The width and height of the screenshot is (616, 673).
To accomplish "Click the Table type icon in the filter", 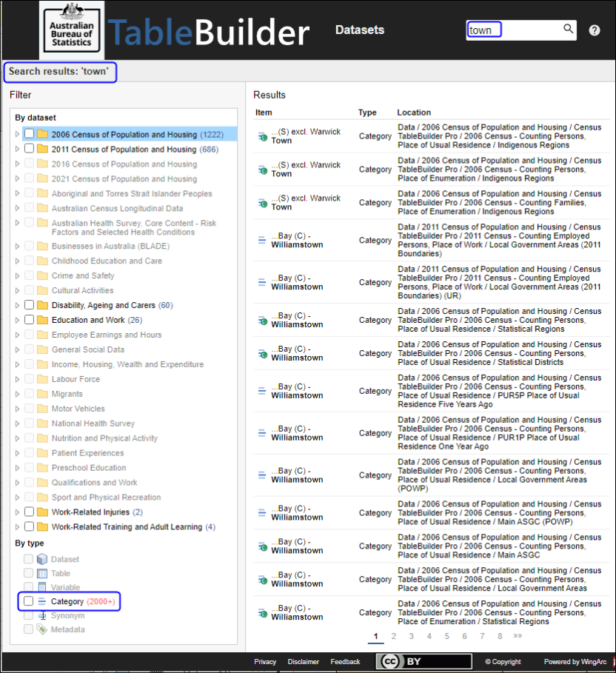I will pos(42,572).
